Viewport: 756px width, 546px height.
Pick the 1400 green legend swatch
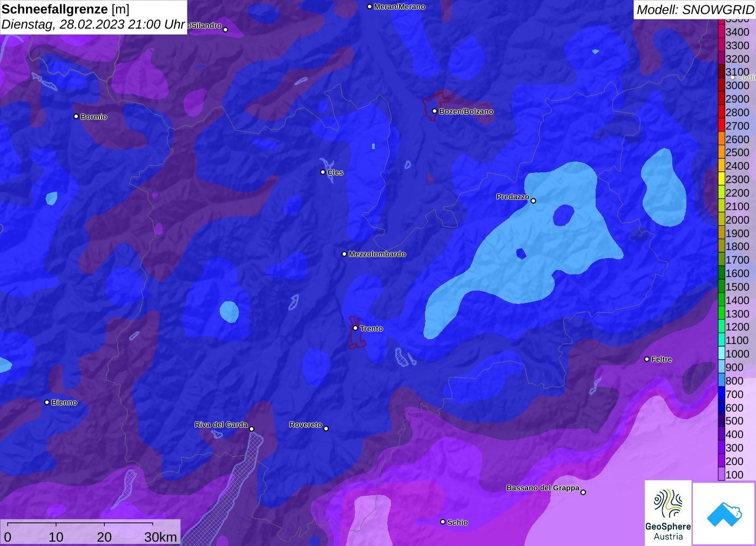[721, 300]
